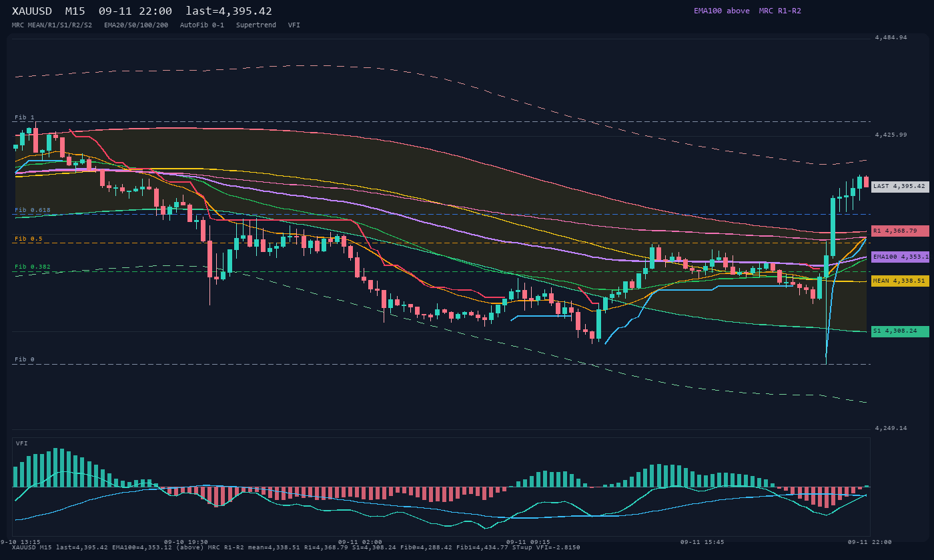Image resolution: width=934 pixels, height=560 pixels.
Task: Click the 'EMA100 above' status at top right
Action: (x=721, y=11)
